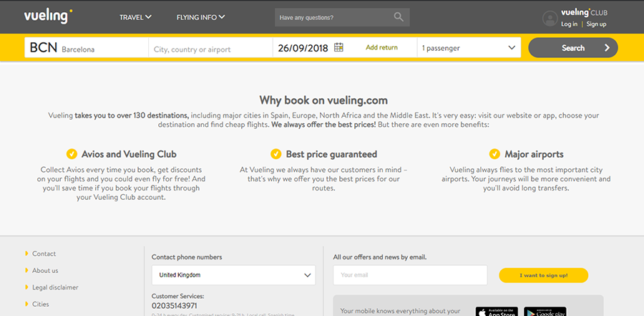This screenshot has height=316, width=644.
Task: Click the destination city or airport field
Action: click(210, 48)
